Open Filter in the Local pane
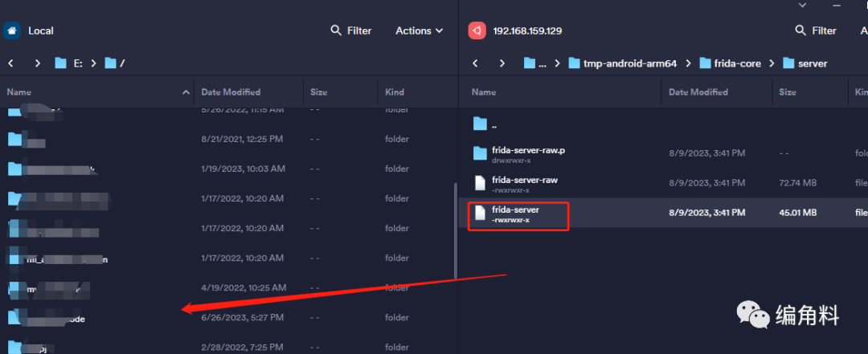Screen dimensions: 868x354 pyautogui.click(x=351, y=31)
